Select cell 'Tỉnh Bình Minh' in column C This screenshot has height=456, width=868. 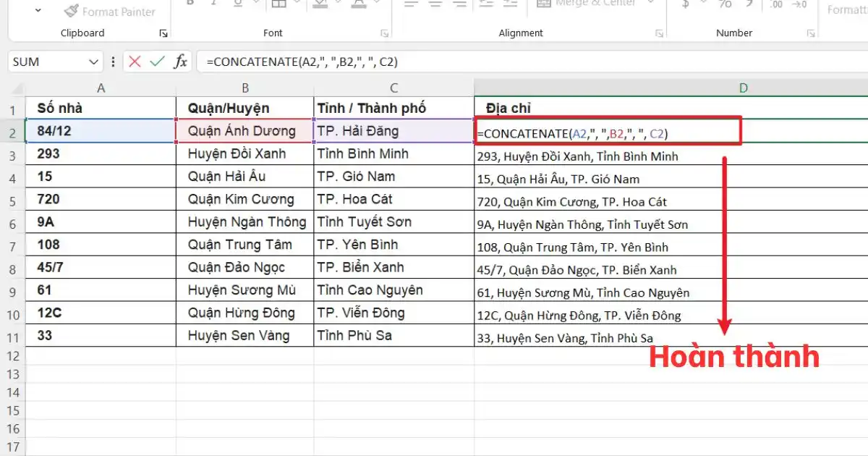point(394,154)
